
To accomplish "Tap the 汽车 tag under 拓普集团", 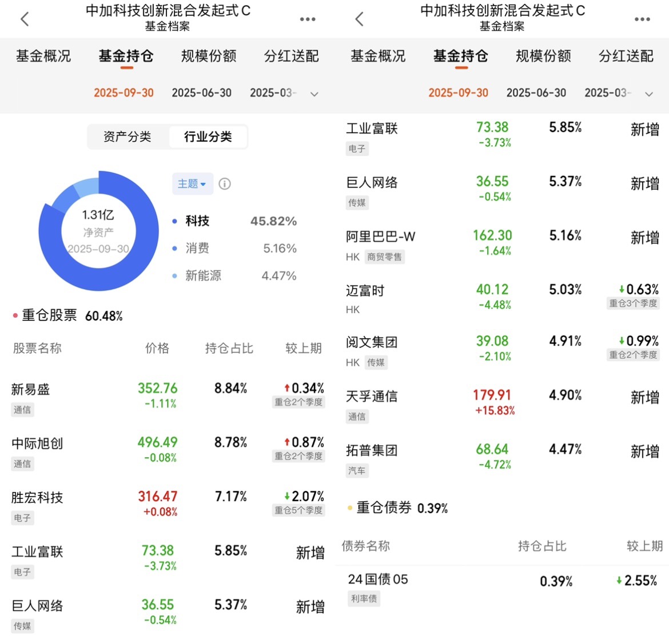I will 357,470.
